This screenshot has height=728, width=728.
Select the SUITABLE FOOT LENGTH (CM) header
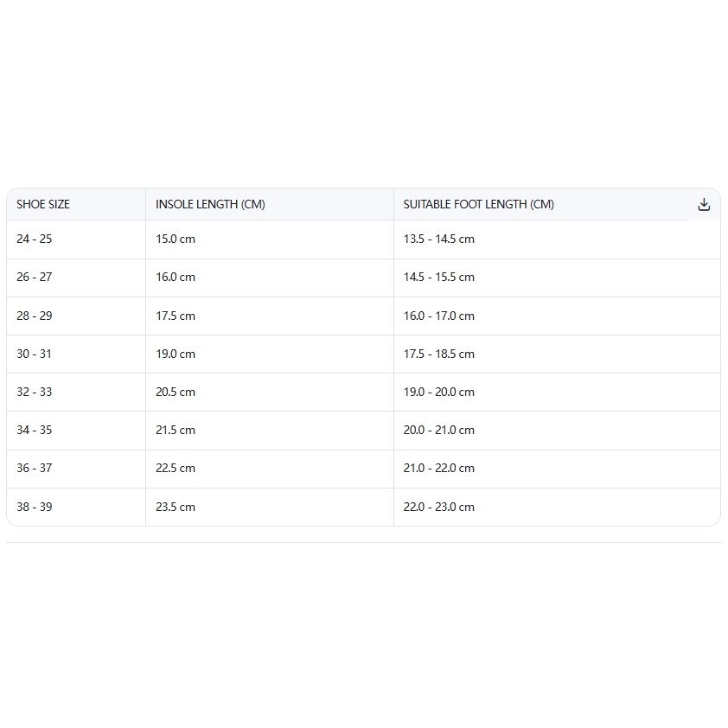(x=540, y=204)
